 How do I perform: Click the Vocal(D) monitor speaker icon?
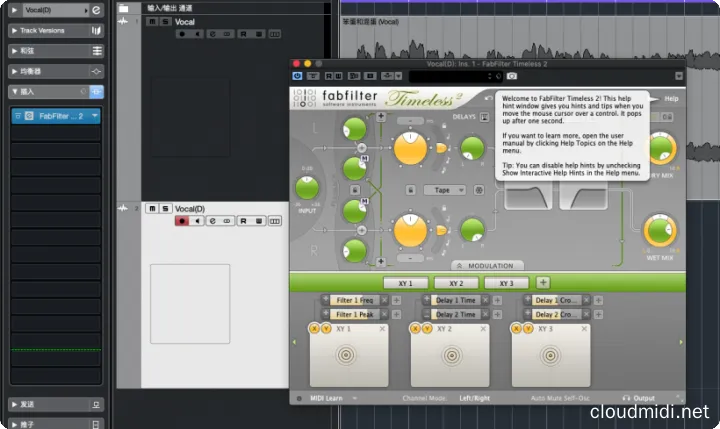197,220
